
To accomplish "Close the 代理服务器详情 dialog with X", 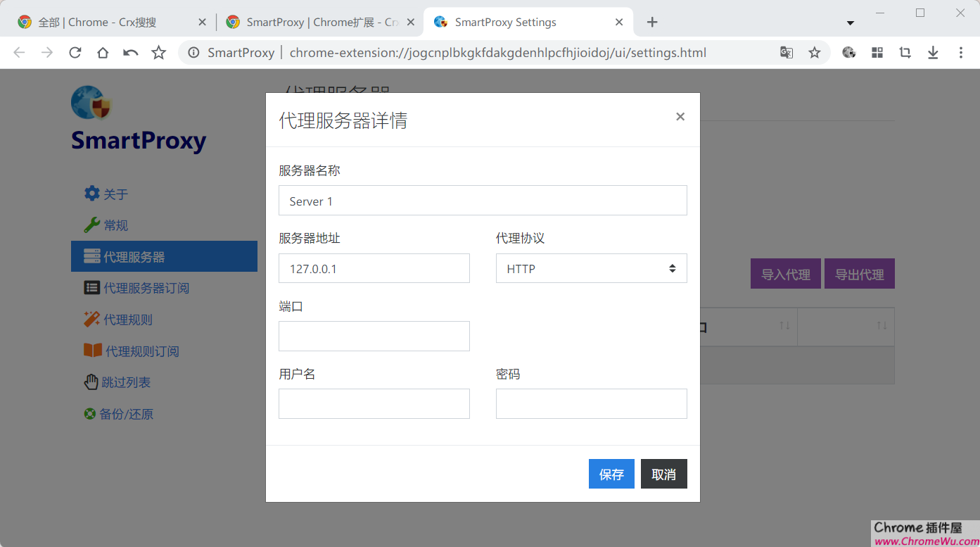I will [x=680, y=117].
